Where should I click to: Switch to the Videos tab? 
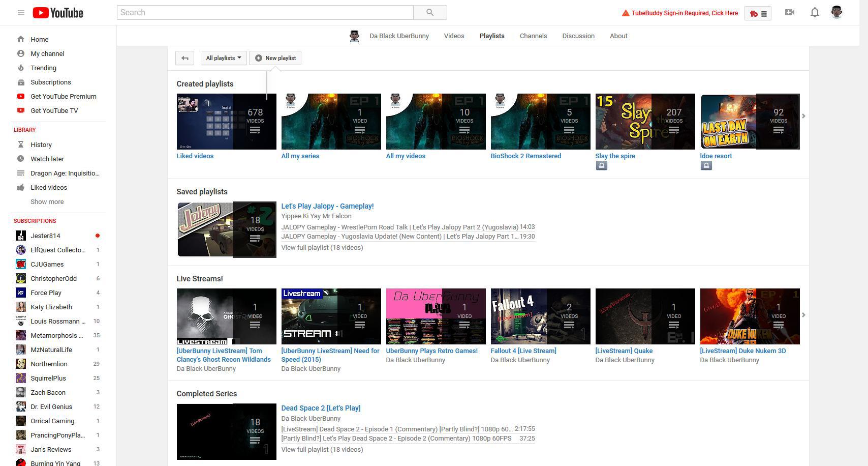click(x=454, y=36)
